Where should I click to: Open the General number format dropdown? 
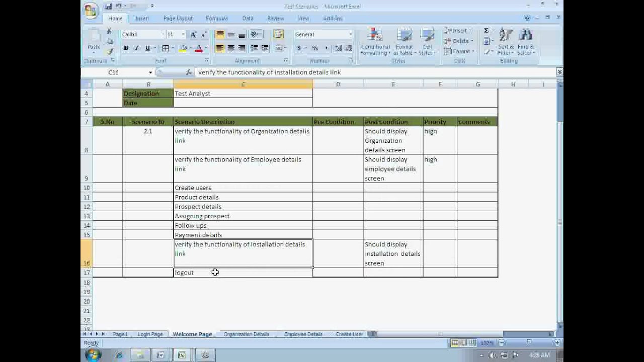tap(351, 35)
